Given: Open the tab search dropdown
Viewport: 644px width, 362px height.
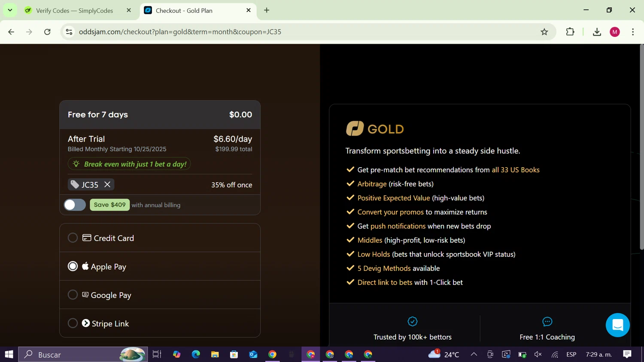Looking at the screenshot, I should coord(10,10).
